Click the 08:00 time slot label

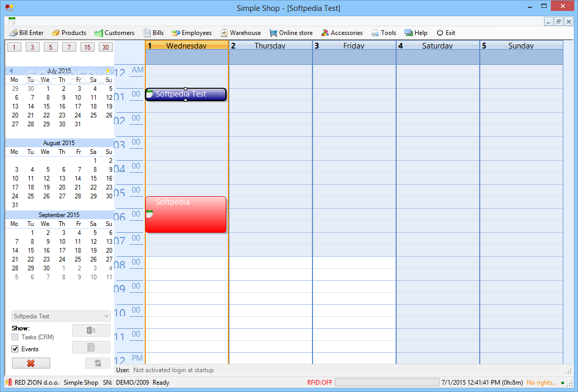click(128, 264)
